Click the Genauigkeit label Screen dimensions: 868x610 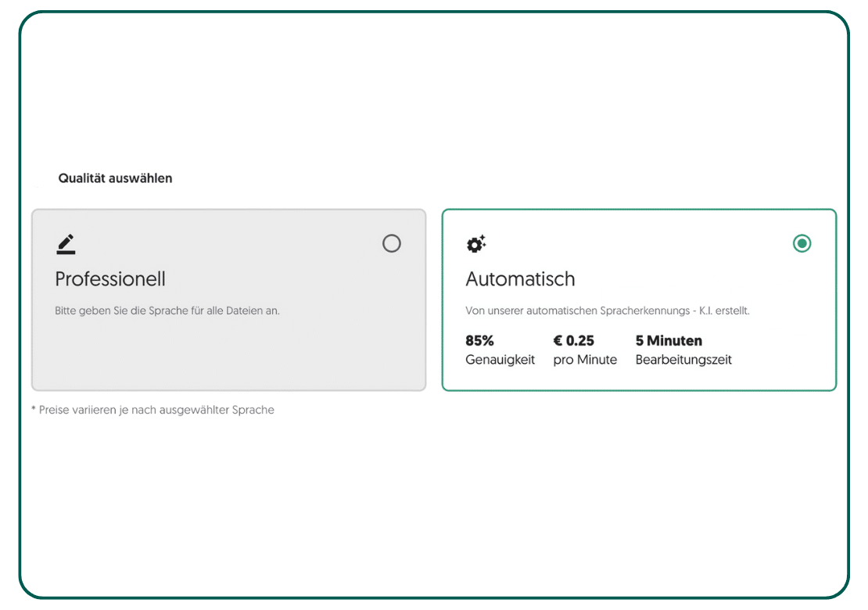500,360
